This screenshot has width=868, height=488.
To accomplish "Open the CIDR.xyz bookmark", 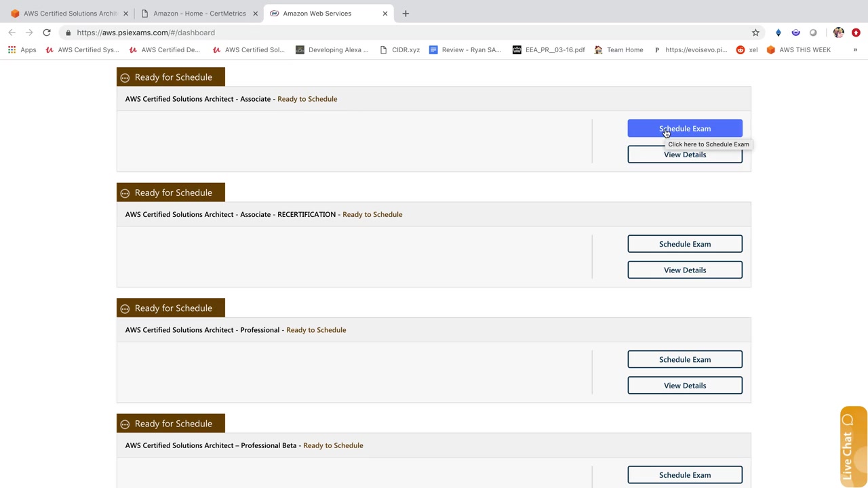I will [399, 49].
